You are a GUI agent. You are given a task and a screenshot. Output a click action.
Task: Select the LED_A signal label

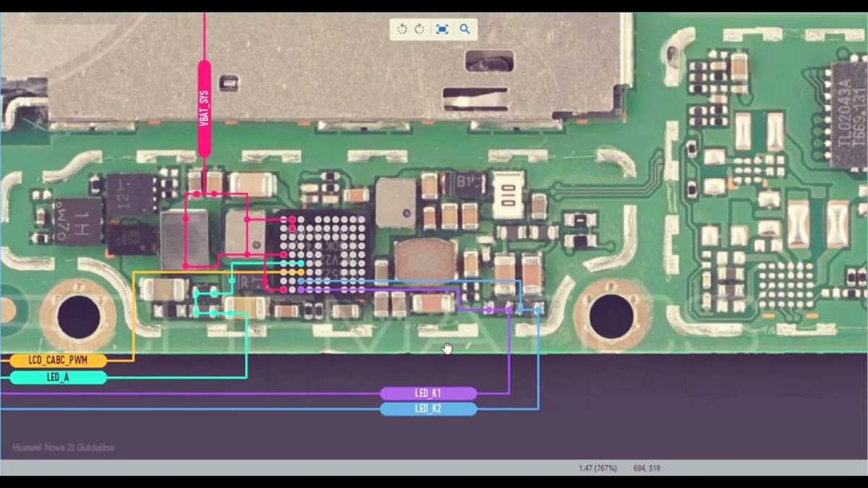pos(57,377)
